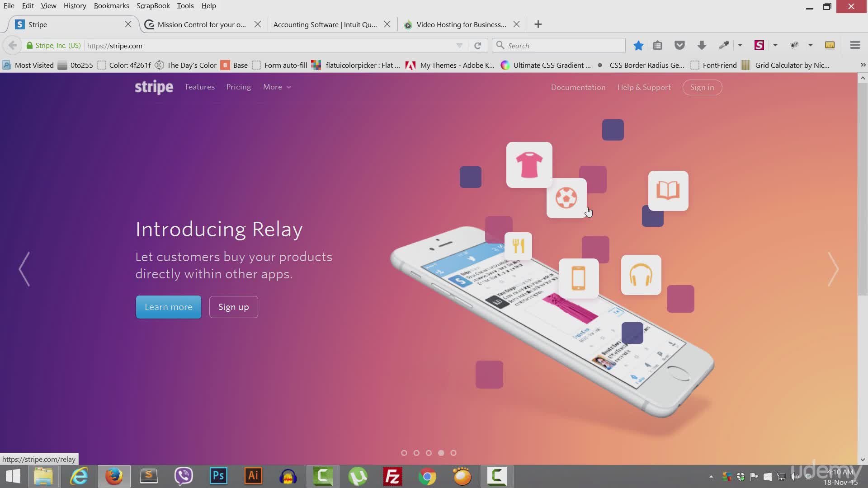Close the Stripe tab
This screenshot has height=488, width=868.
(x=128, y=24)
